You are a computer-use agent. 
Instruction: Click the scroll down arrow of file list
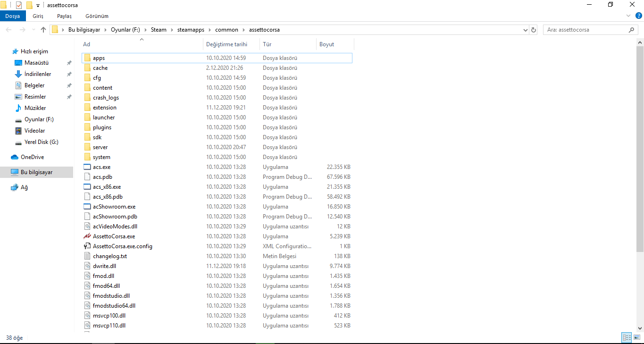640,328
